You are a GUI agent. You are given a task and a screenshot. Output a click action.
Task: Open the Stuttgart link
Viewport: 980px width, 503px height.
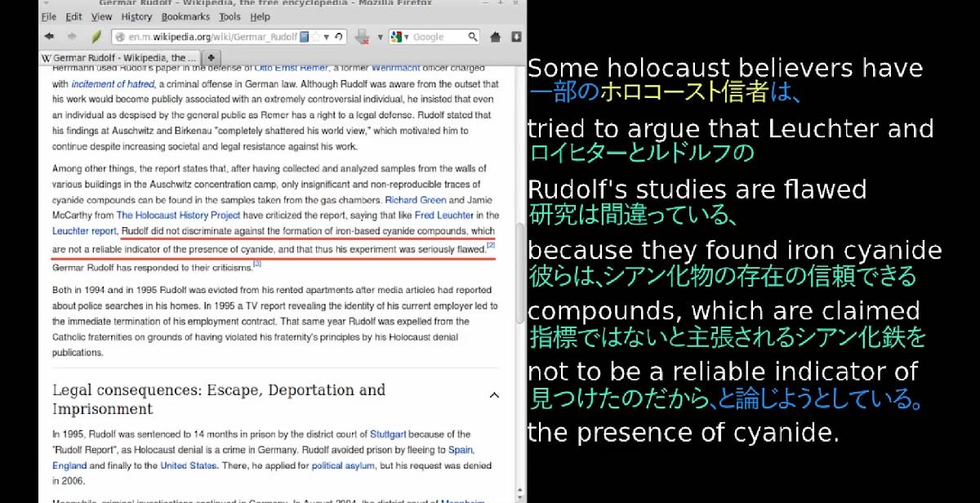pyautogui.click(x=386, y=434)
